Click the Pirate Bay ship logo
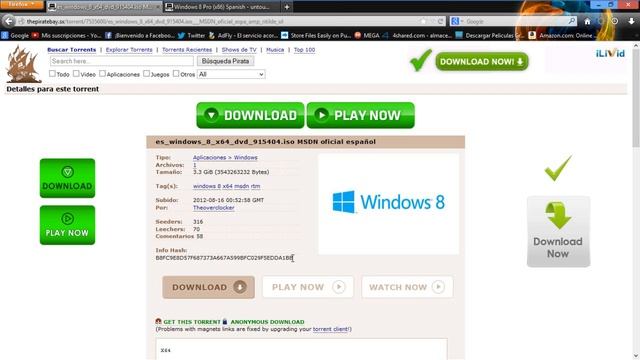The image size is (640, 360). pos(23,64)
